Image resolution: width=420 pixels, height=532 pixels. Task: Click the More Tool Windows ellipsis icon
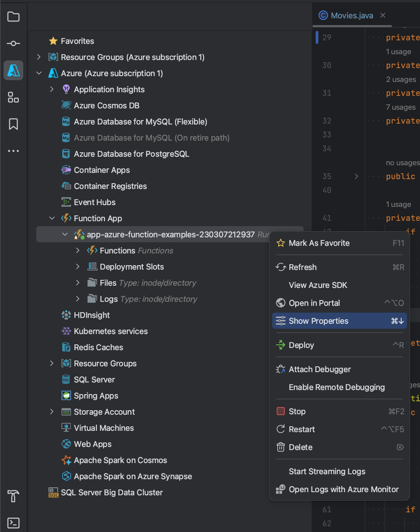[13, 150]
